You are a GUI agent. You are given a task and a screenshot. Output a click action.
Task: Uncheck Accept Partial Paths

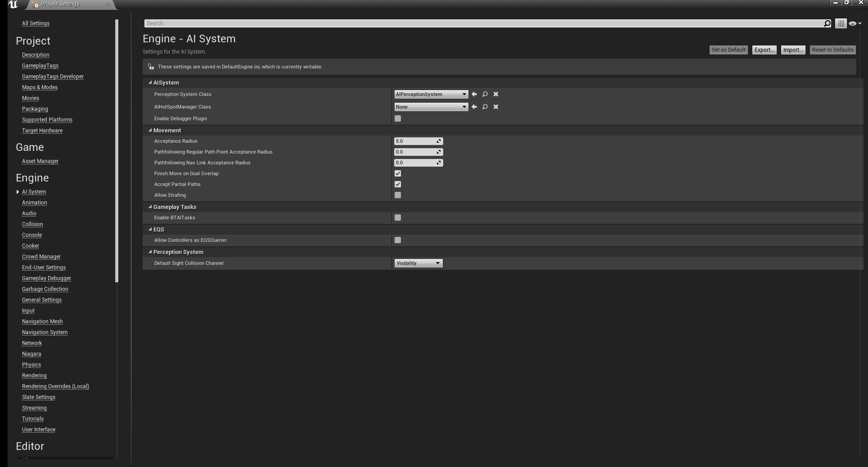[x=398, y=184]
